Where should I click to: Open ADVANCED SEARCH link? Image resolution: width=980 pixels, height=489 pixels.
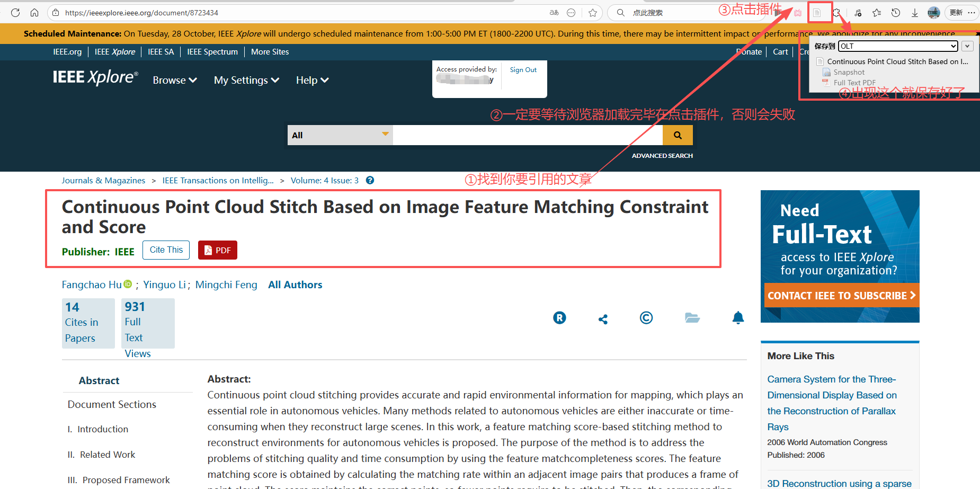(662, 156)
